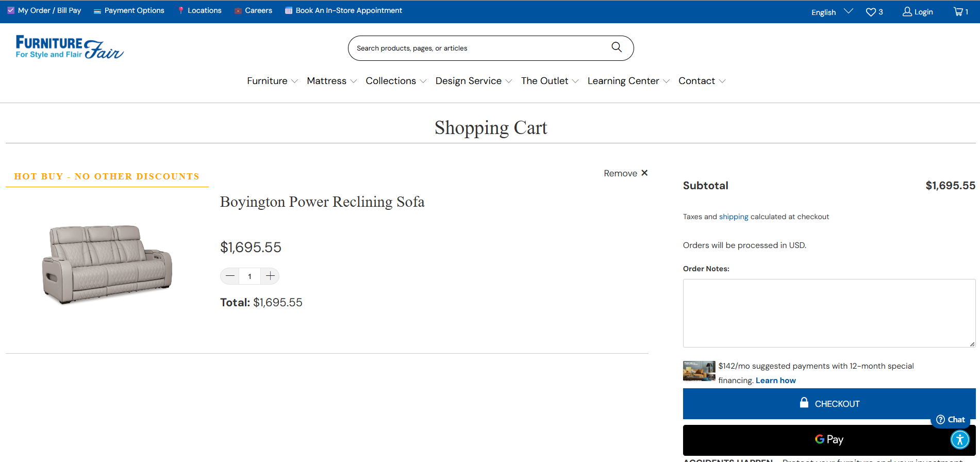The height and width of the screenshot is (462, 980).
Task: Click the Locations pin icon
Action: (x=180, y=10)
